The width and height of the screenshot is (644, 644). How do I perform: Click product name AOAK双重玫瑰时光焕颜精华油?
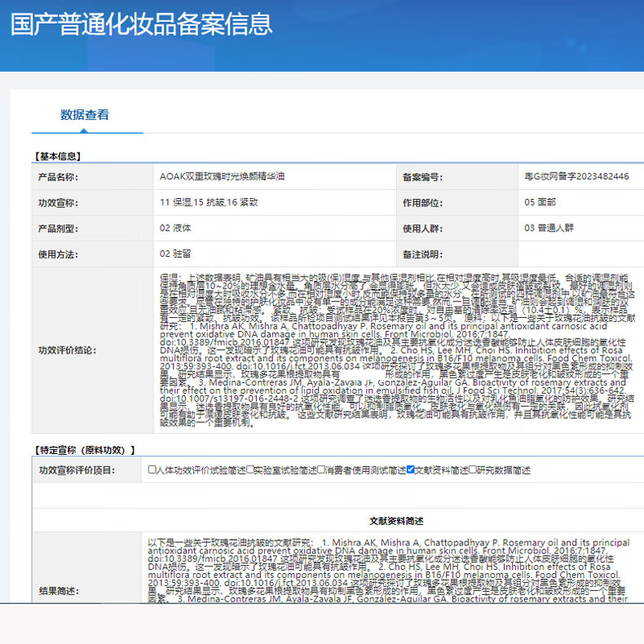point(223,176)
